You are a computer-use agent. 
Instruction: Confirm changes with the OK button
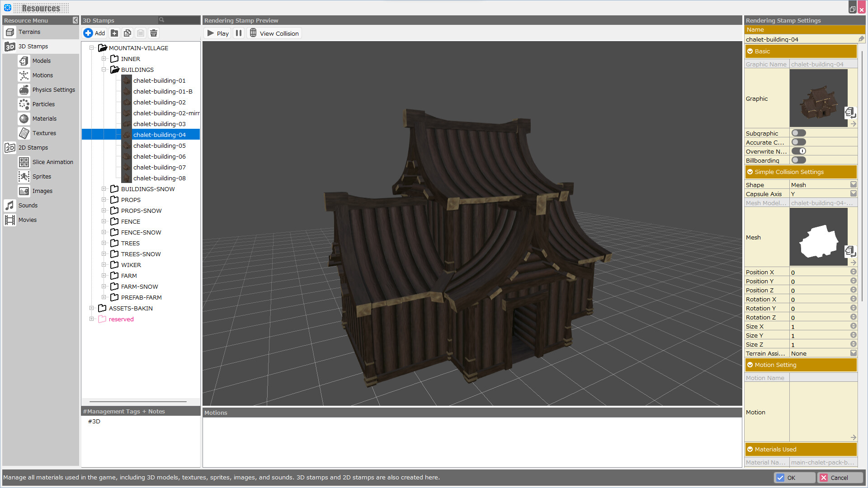[x=794, y=477]
